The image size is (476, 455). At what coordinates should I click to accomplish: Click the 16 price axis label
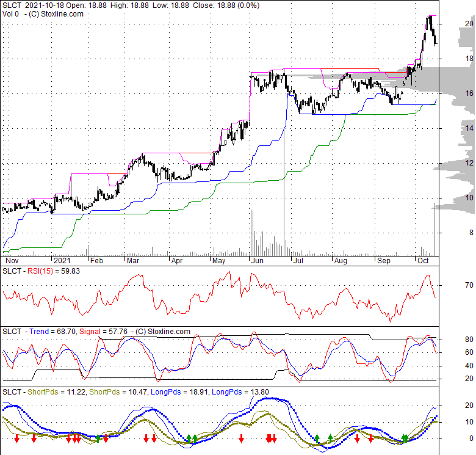pyautogui.click(x=469, y=93)
